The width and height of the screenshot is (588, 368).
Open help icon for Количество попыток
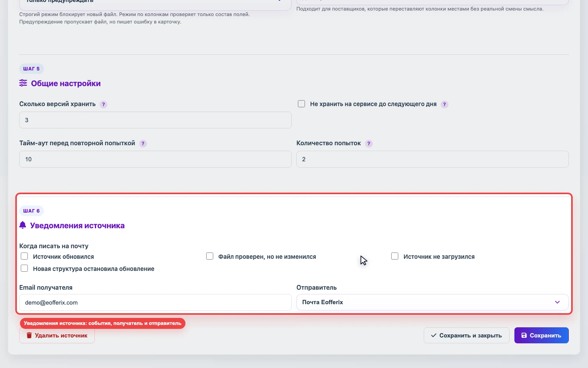pyautogui.click(x=368, y=144)
